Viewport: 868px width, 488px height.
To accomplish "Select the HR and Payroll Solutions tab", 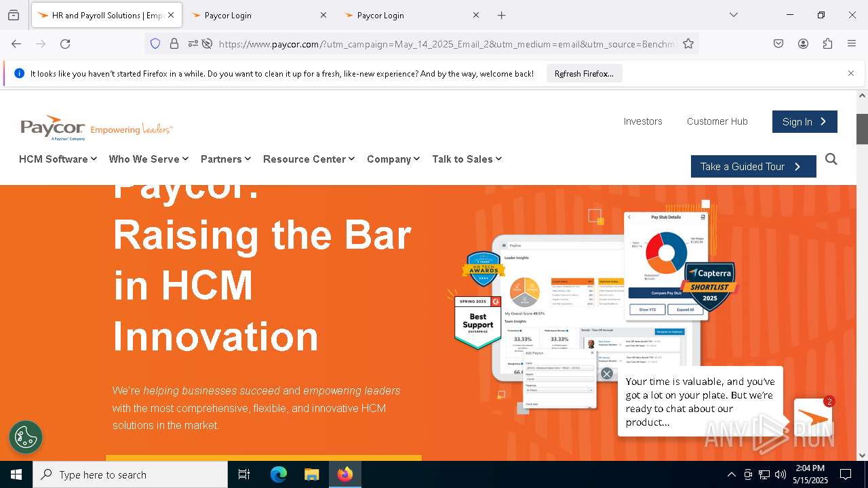I will pos(105,15).
